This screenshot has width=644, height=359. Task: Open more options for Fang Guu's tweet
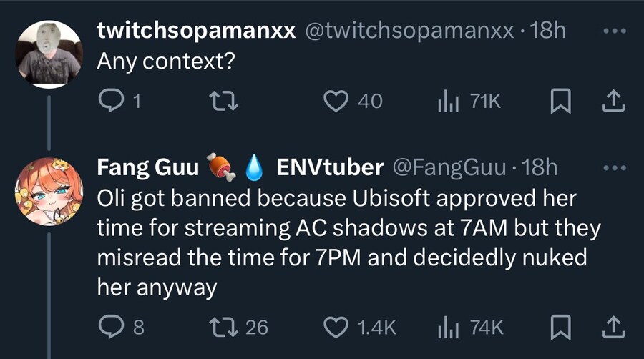tap(614, 168)
